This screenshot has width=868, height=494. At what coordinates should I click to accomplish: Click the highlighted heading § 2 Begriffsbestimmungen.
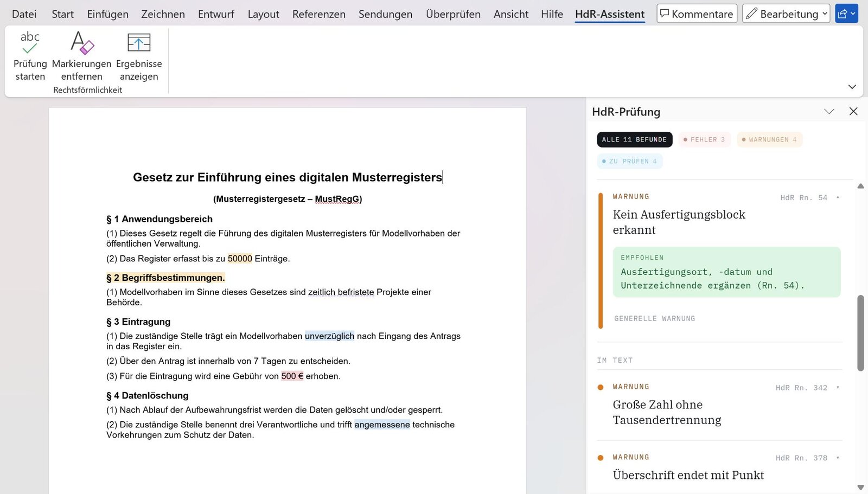click(165, 278)
